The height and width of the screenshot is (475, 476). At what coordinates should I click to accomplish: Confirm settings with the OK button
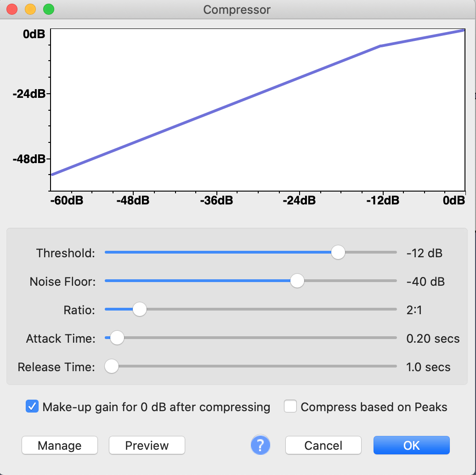[x=411, y=445]
